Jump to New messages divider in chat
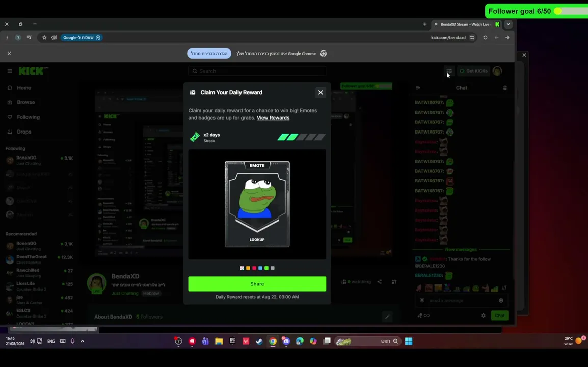Screen dimensions: 588x367 click(461, 250)
